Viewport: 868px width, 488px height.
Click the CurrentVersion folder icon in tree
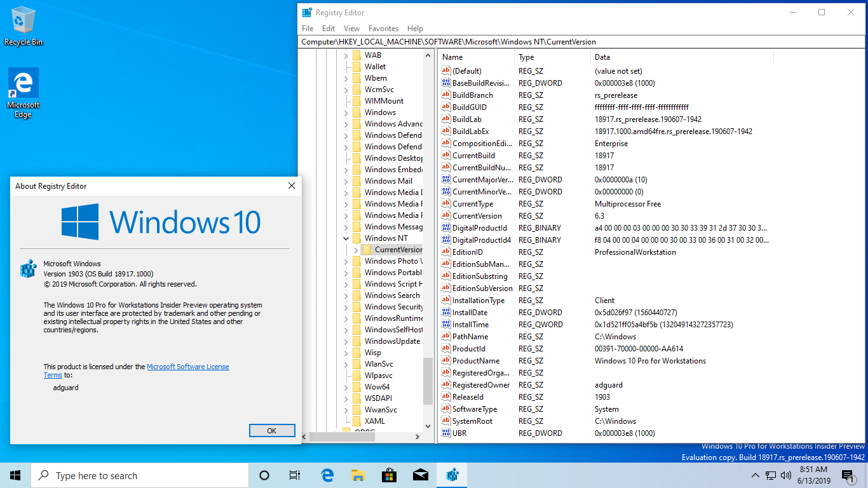point(367,250)
